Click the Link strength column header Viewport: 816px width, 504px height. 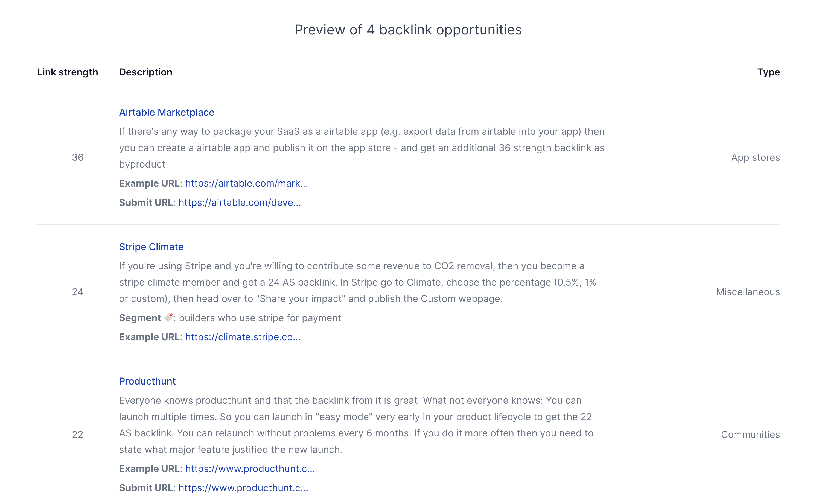coord(67,72)
